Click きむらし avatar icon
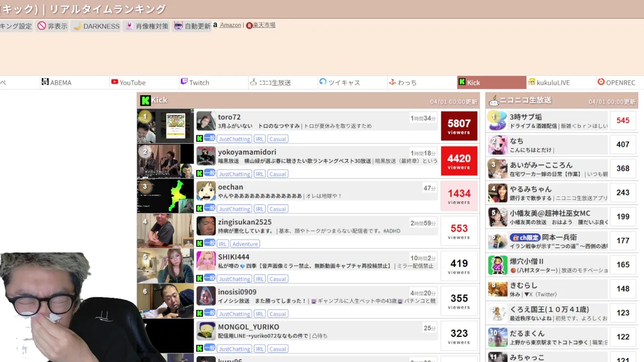 tap(498, 289)
